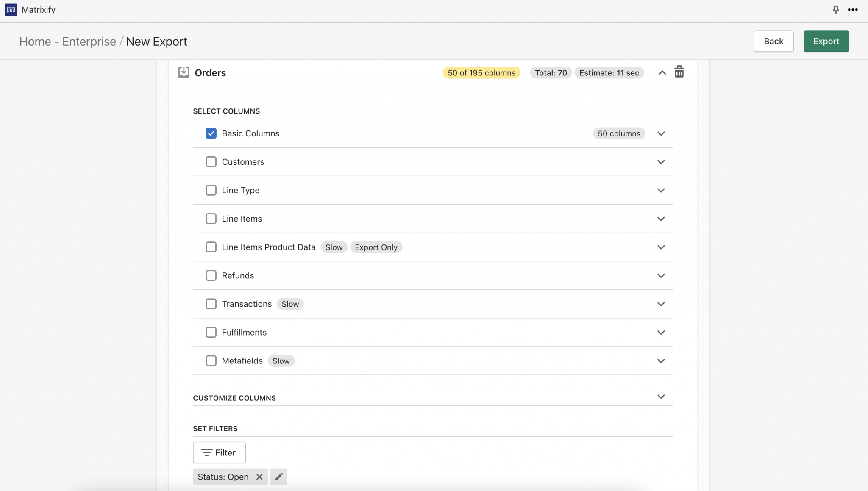The image size is (868, 491).
Task: Click the Export button
Action: pos(826,41)
